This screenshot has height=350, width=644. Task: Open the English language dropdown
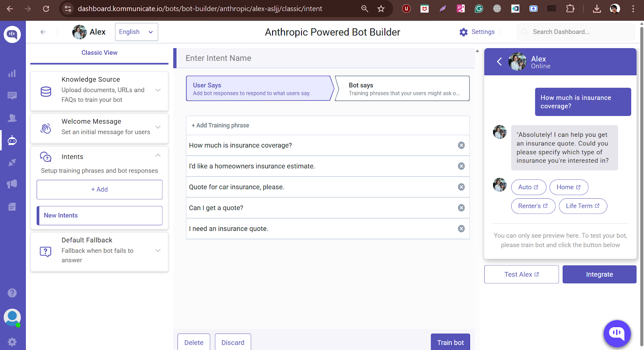(x=136, y=32)
